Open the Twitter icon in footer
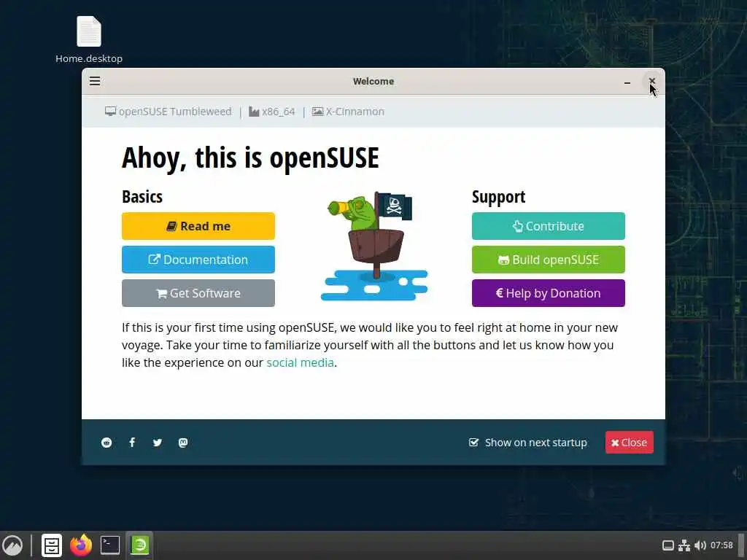The height and width of the screenshot is (560, 747). [x=158, y=443]
